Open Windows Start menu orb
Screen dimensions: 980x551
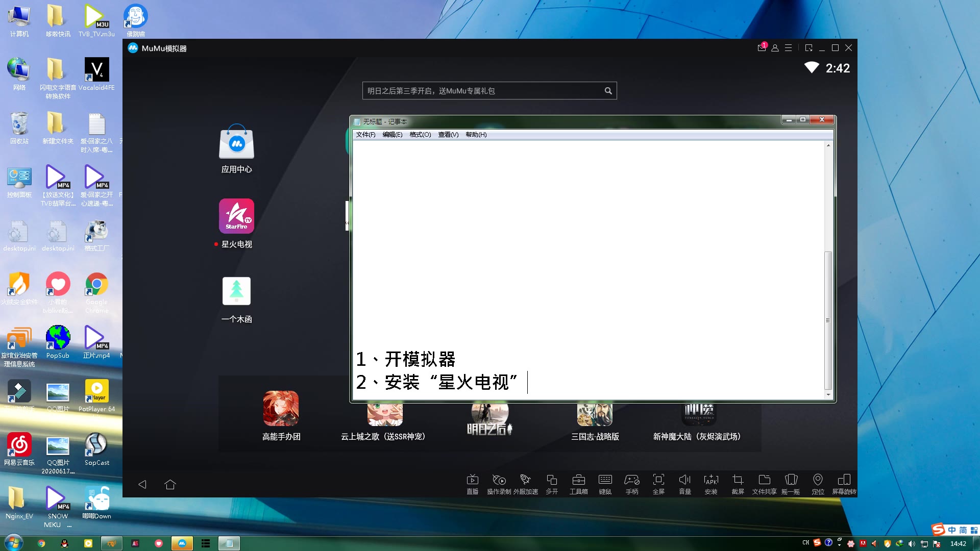click(13, 542)
